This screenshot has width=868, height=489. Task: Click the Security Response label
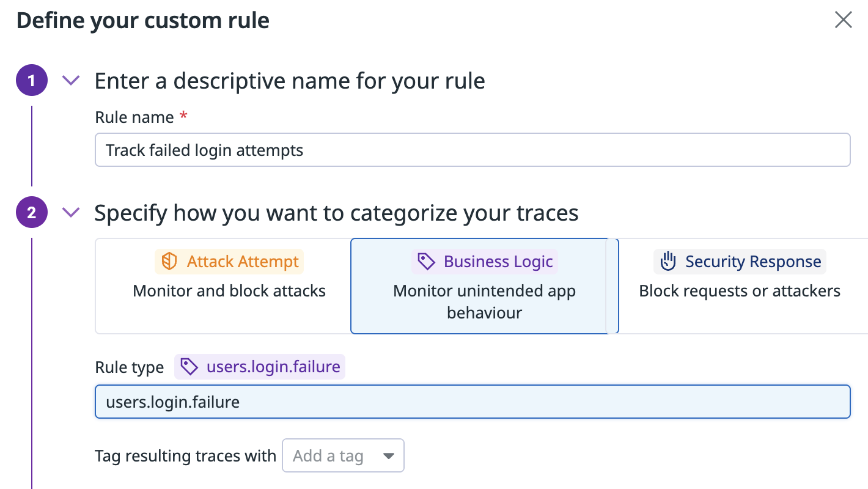pos(752,262)
